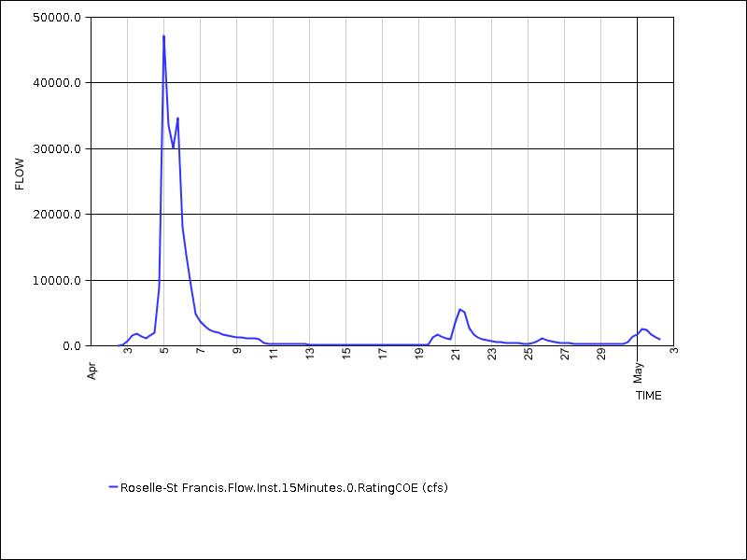Click the Roselle-St Francis flow legend label
Image resolution: width=747 pixels, height=560 pixels.
[x=284, y=487]
